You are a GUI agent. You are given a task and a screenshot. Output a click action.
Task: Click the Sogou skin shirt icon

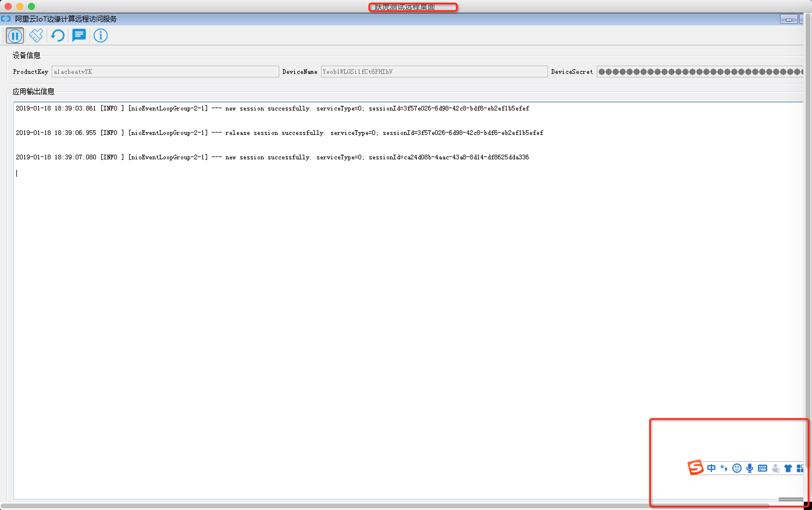[788, 468]
